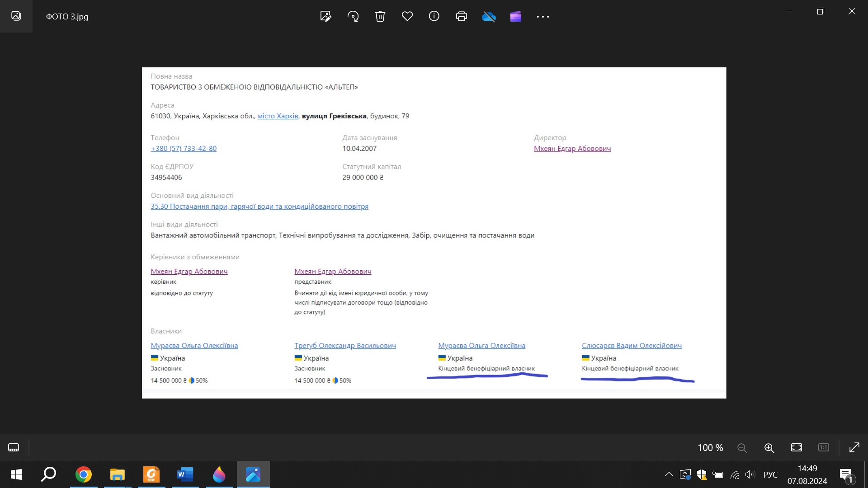This screenshot has height=488, width=868.
Task: Mark the photo as favorite with the heart icon
Action: point(407,17)
